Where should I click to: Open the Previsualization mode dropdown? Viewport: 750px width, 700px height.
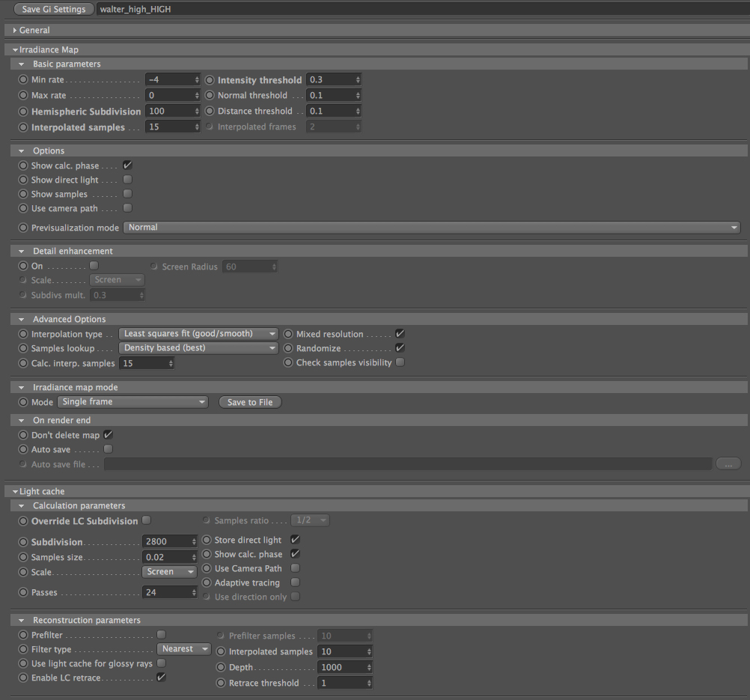click(431, 228)
